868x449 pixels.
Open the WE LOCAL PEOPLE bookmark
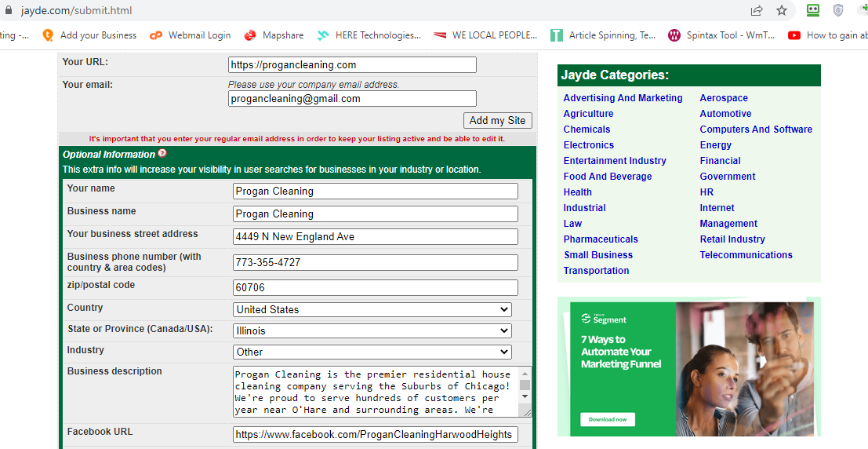point(485,35)
